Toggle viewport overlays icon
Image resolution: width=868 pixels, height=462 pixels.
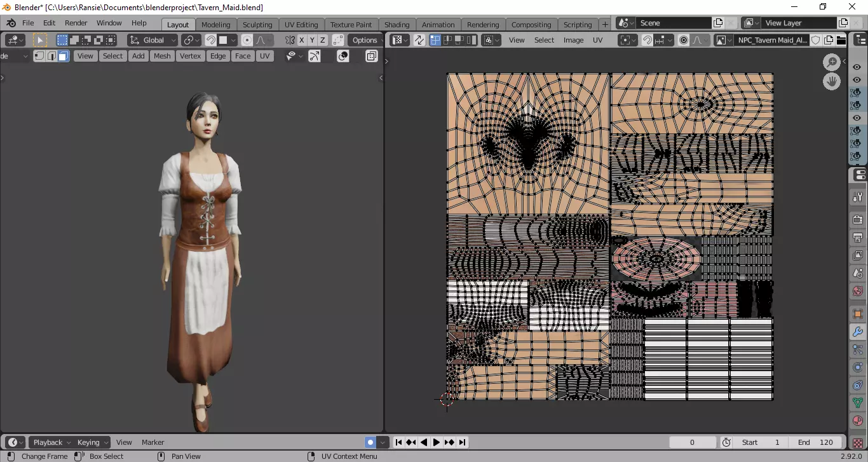343,56
